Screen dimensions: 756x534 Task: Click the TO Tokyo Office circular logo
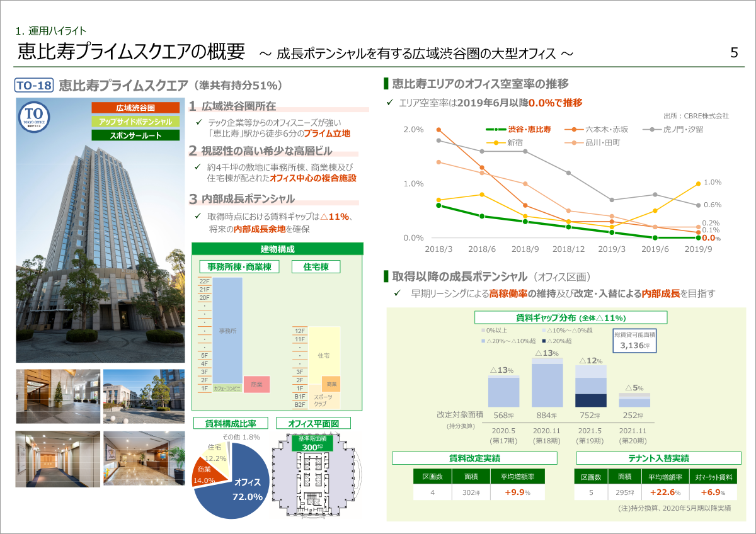coord(35,116)
